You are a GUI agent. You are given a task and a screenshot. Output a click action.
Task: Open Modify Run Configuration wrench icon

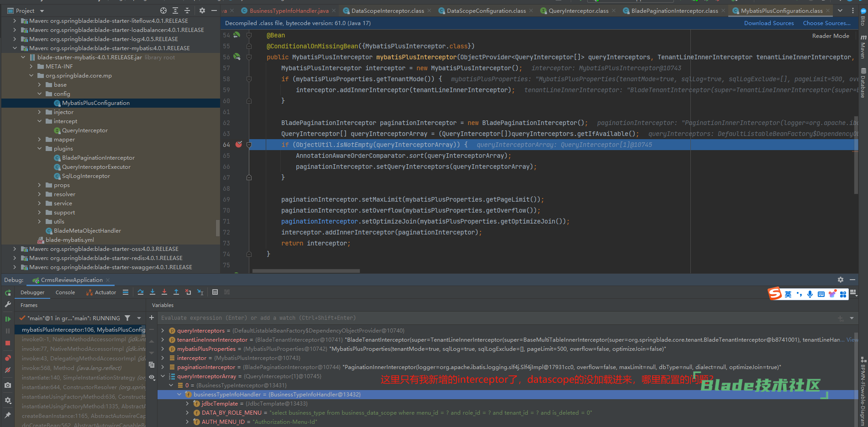pyautogui.click(x=8, y=304)
